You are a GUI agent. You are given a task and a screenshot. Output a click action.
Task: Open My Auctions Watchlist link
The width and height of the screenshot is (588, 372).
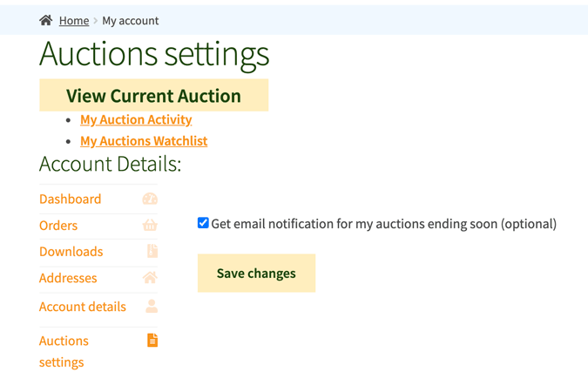click(144, 141)
